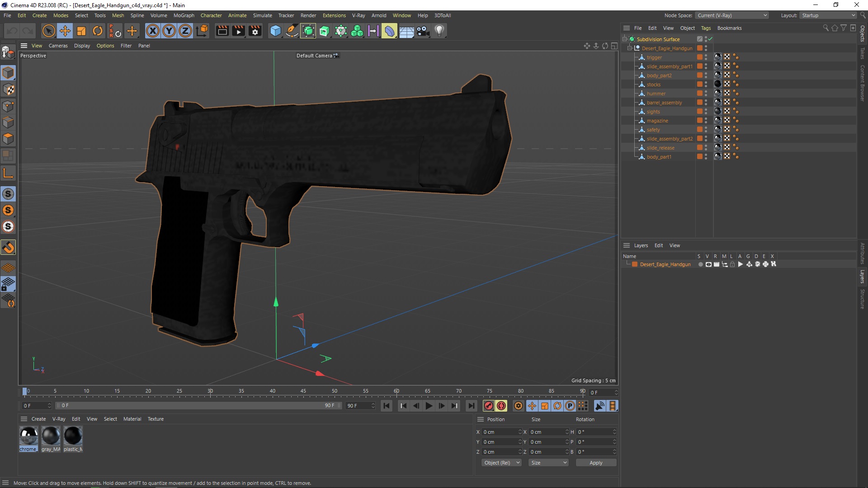Toggle X axis lock
Image resolution: width=868 pixels, height=488 pixels.
(153, 31)
